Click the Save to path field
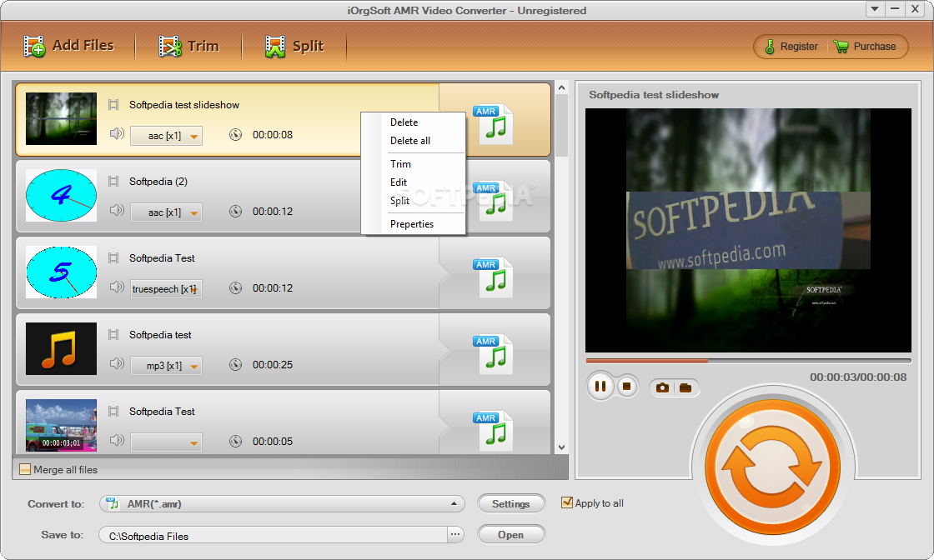The width and height of the screenshot is (934, 560). [x=273, y=535]
